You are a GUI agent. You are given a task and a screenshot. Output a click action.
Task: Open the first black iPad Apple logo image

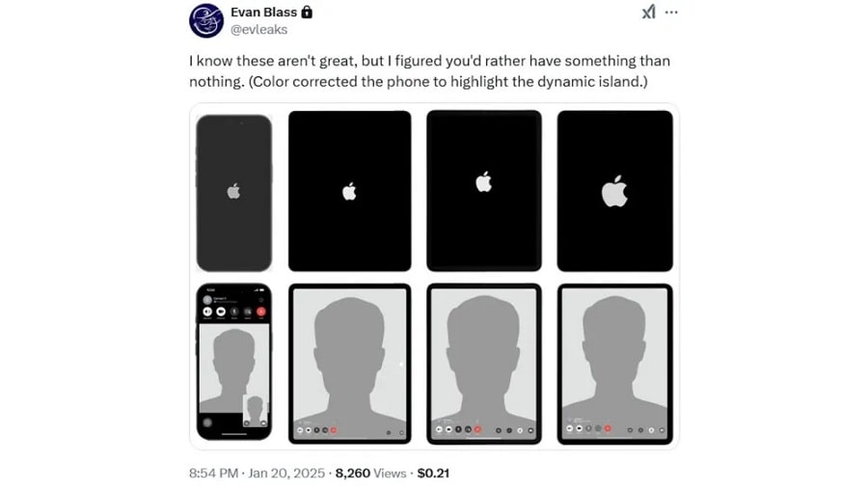click(x=349, y=191)
